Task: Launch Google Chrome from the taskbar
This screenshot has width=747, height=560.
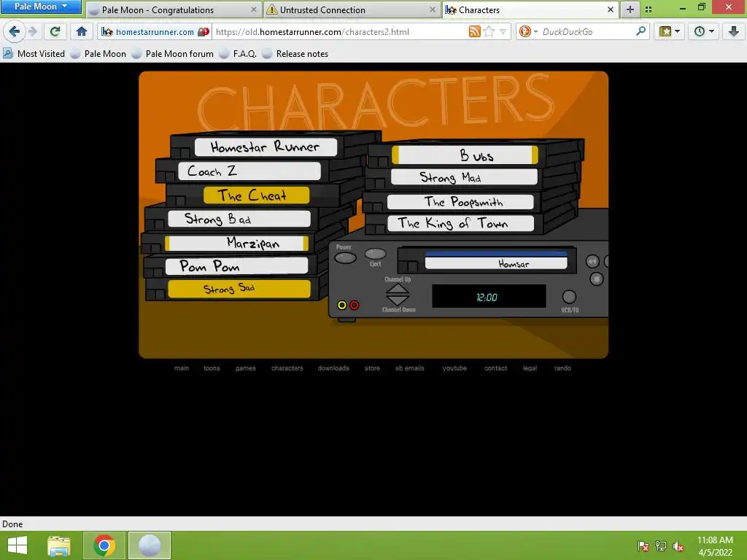Action: coord(104,545)
